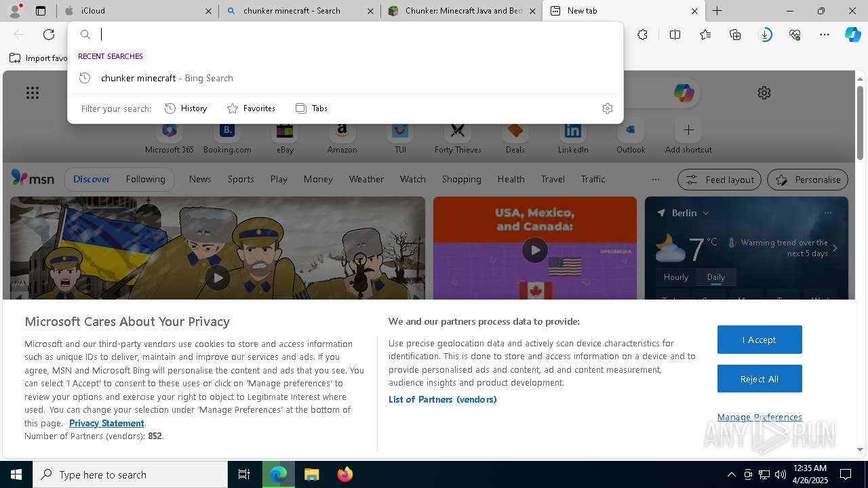
Task: Select recent search chunker minecraft
Action: tap(345, 78)
